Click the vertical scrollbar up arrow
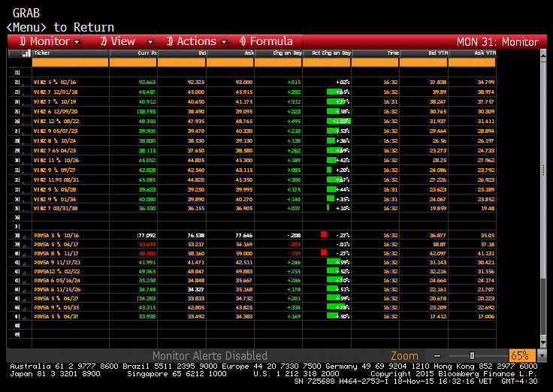The height and width of the screenshot is (392, 553). [x=543, y=55]
